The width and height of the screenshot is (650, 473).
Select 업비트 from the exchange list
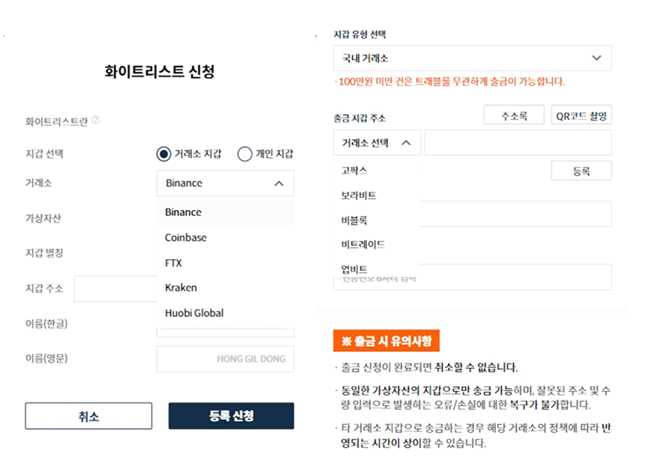(x=355, y=269)
